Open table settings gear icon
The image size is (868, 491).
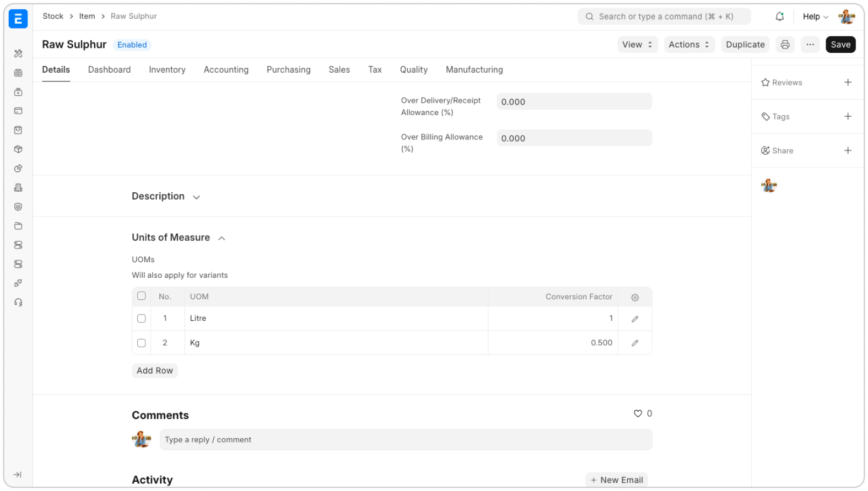[635, 297]
